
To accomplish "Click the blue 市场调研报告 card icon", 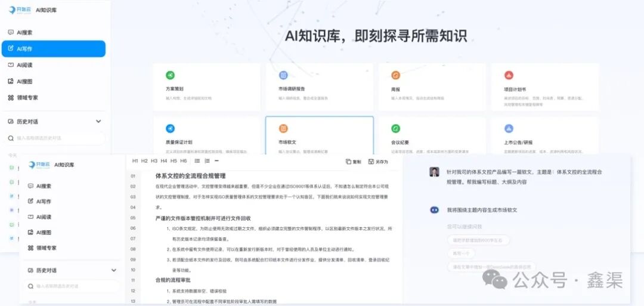I will click(x=283, y=75).
